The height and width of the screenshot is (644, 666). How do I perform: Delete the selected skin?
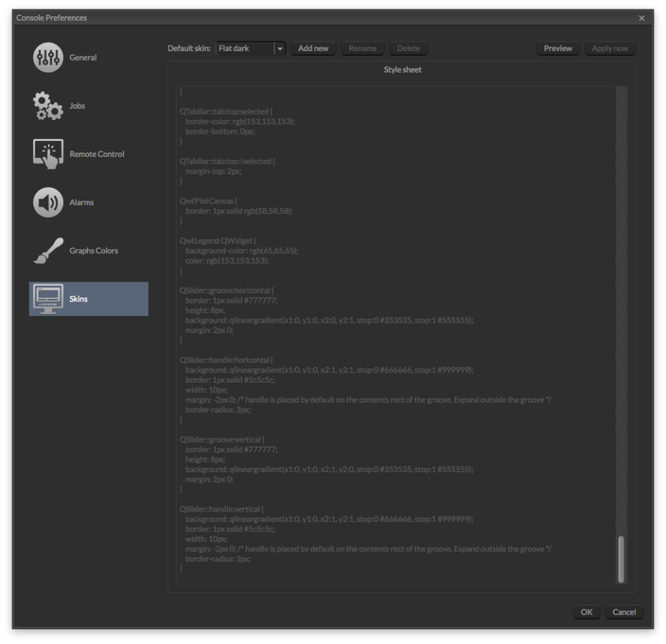tap(408, 48)
